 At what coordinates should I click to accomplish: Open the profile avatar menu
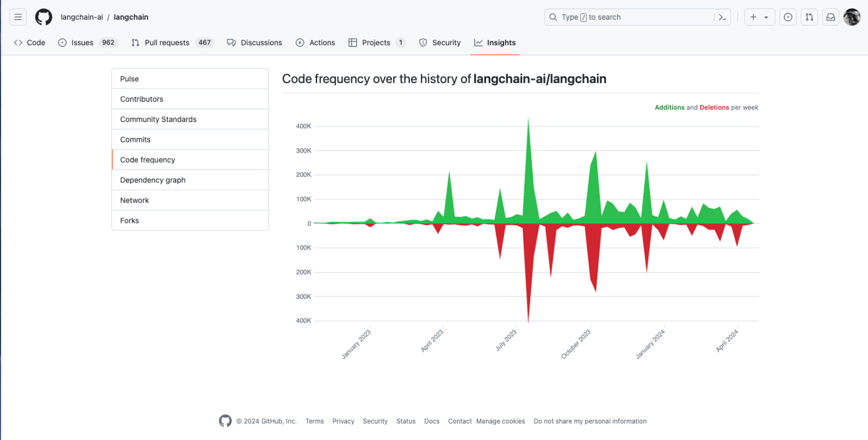852,17
